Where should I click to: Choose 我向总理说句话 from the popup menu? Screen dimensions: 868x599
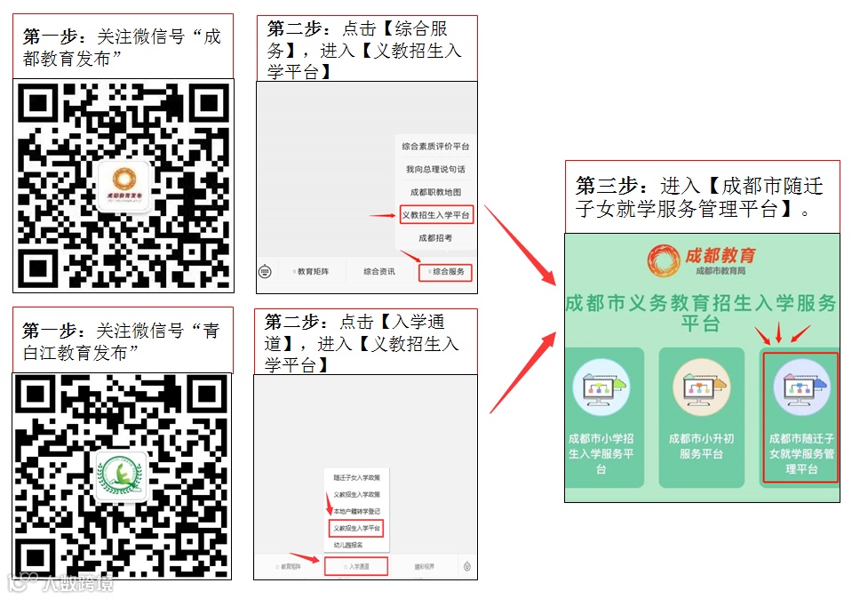435,169
